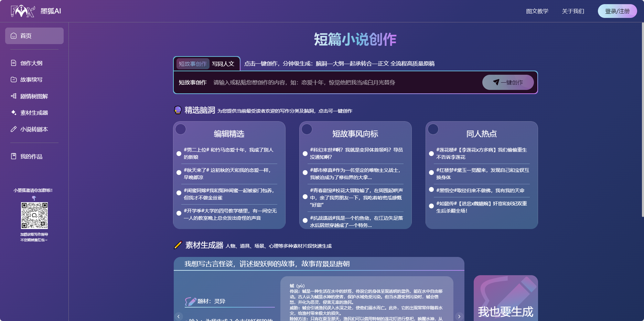
Task: Click the 登录/注册 button
Action: coord(617,11)
